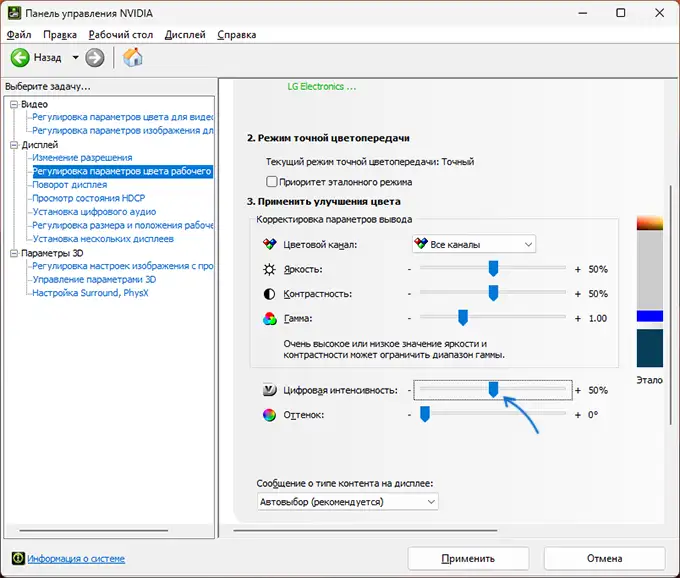
Task: Click the task tree horizontal scrollbar
Action: tap(94, 530)
